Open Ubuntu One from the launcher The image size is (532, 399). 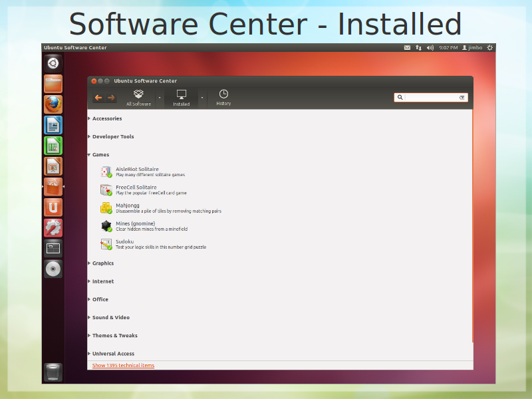click(x=53, y=207)
